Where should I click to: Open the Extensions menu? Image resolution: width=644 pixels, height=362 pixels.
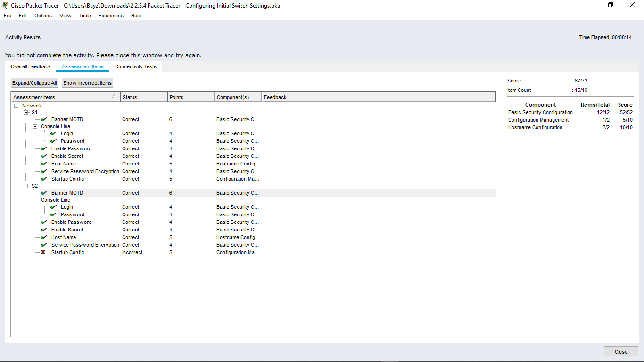point(111,16)
